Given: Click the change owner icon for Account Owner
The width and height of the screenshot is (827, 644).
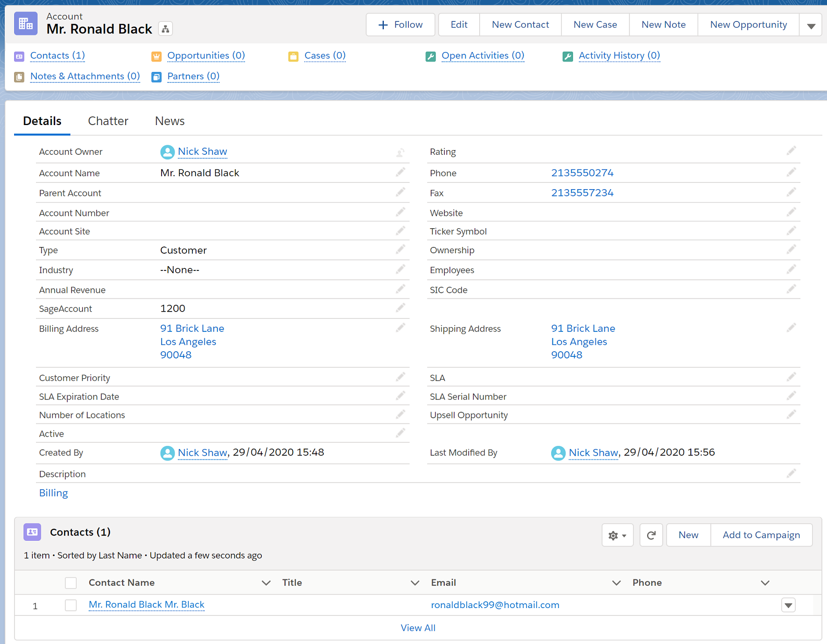Looking at the screenshot, I should [x=400, y=152].
